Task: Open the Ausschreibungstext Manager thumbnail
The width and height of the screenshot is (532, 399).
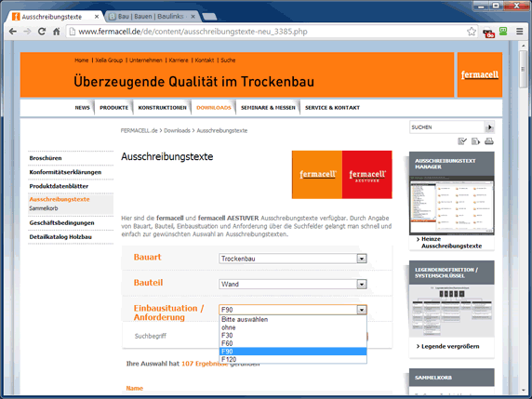Action: click(452, 206)
